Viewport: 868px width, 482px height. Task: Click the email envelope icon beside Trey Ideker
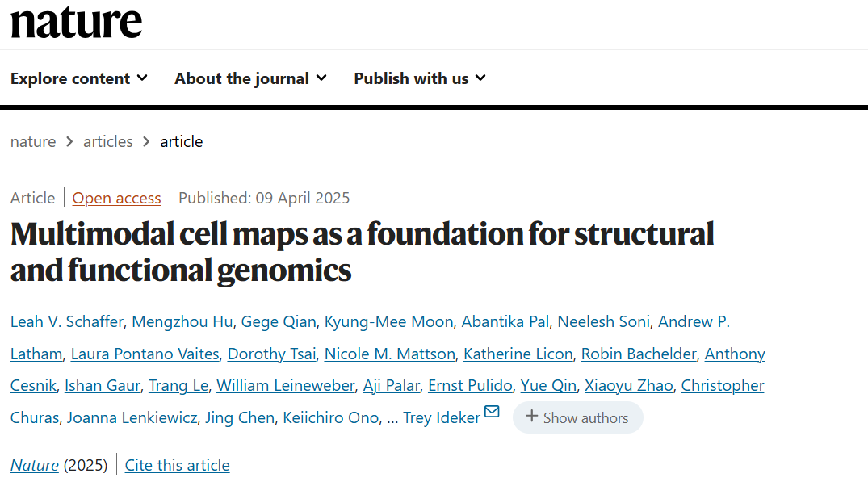[x=492, y=411]
